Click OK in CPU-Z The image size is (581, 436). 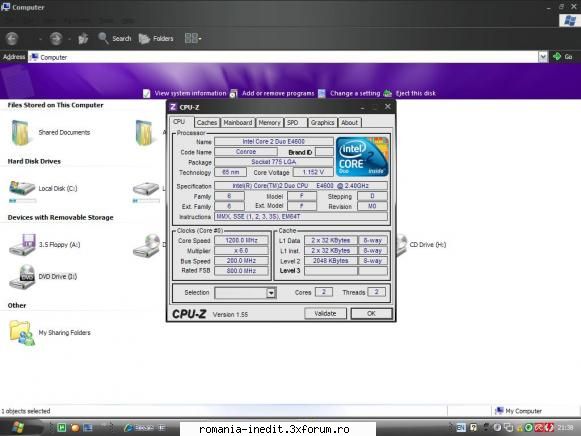371,313
